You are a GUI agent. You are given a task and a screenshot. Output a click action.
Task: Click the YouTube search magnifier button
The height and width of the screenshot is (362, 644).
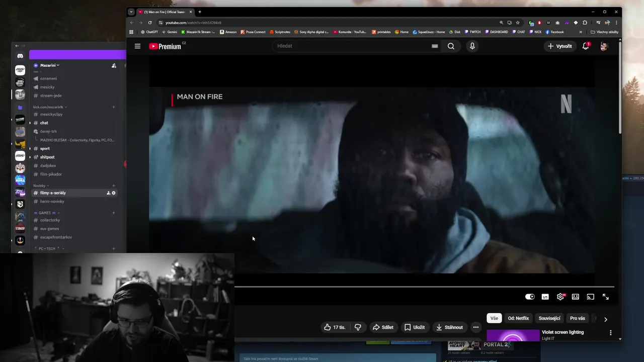coord(451,46)
